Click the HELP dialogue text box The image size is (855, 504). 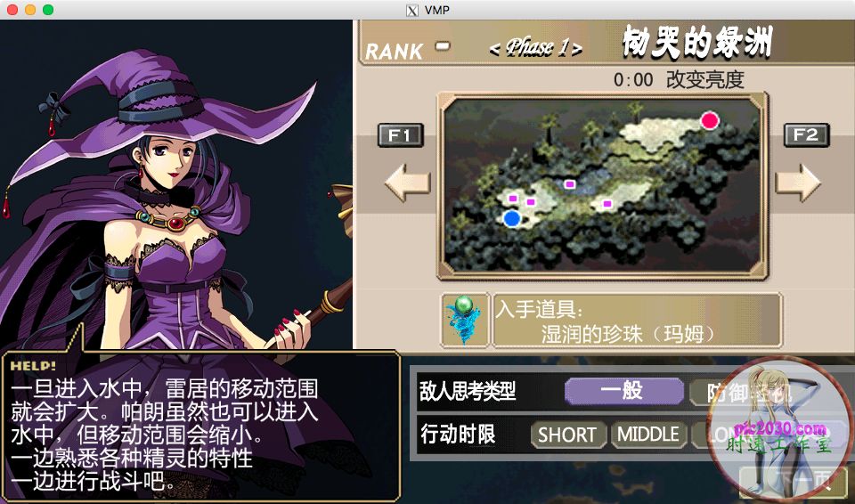(x=202, y=427)
